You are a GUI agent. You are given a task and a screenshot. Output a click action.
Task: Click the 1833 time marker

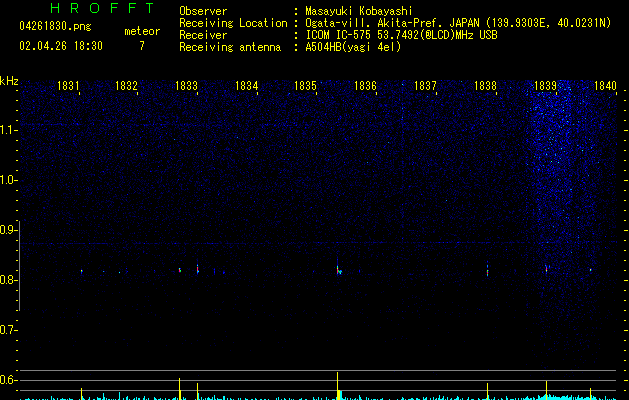click(187, 85)
